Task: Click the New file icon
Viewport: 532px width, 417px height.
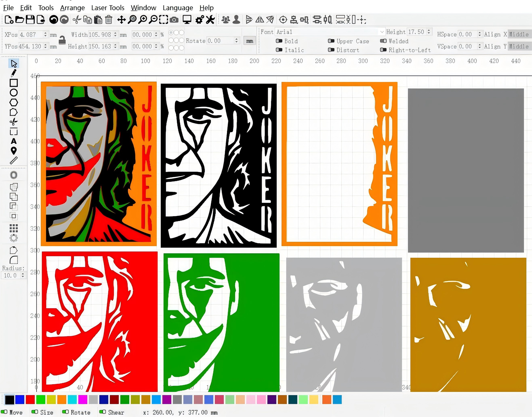Action: tap(9, 20)
